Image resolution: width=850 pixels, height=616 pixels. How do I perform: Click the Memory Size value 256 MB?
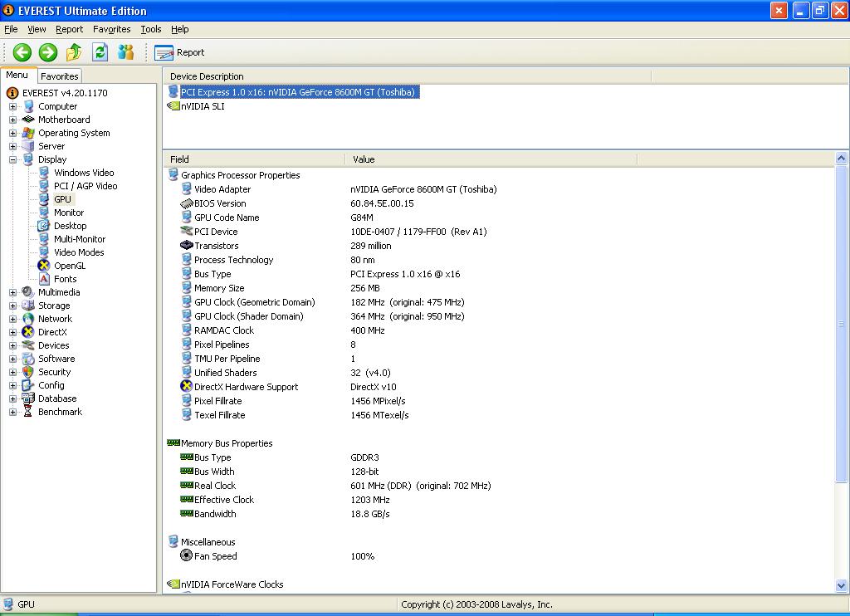365,288
